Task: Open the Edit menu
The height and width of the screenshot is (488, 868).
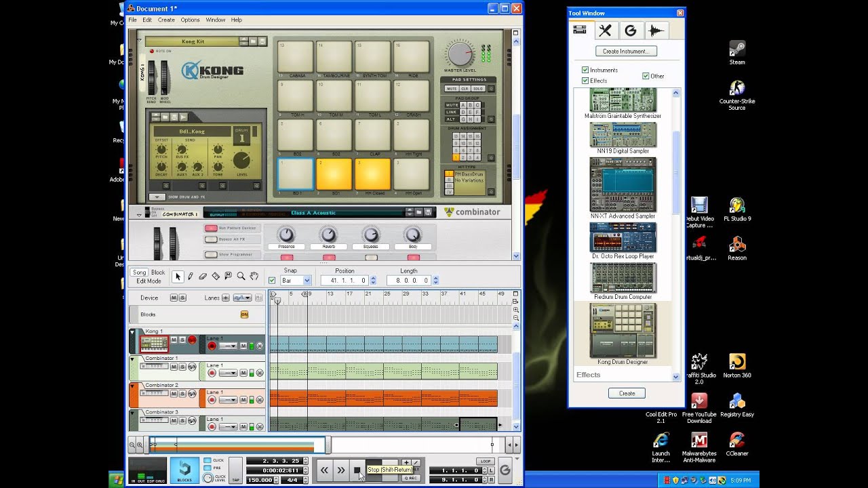Action: click(147, 20)
